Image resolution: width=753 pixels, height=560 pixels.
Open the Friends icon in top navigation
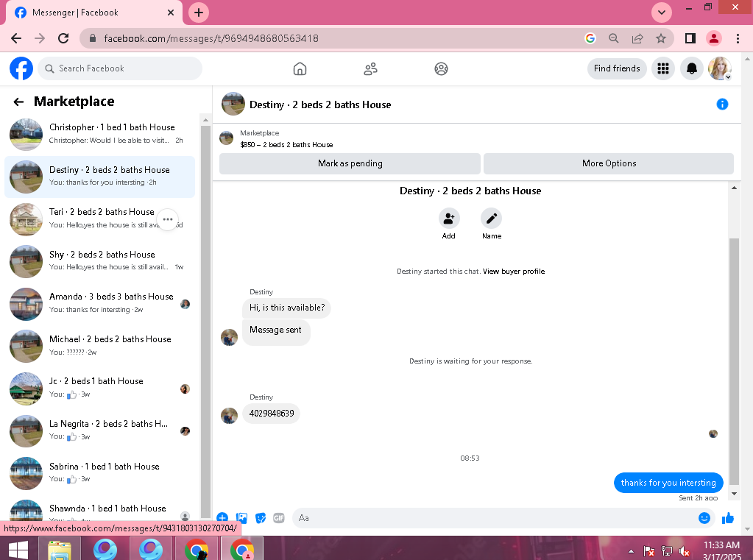click(x=370, y=68)
